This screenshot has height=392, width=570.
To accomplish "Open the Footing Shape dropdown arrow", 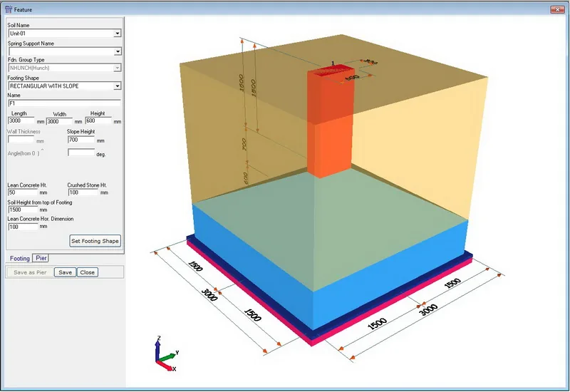I will [117, 86].
